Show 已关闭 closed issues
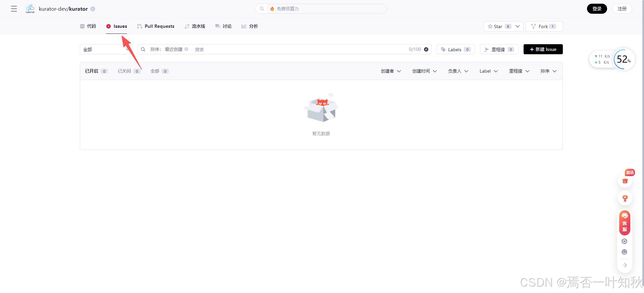The width and height of the screenshot is (644, 293). 129,71
